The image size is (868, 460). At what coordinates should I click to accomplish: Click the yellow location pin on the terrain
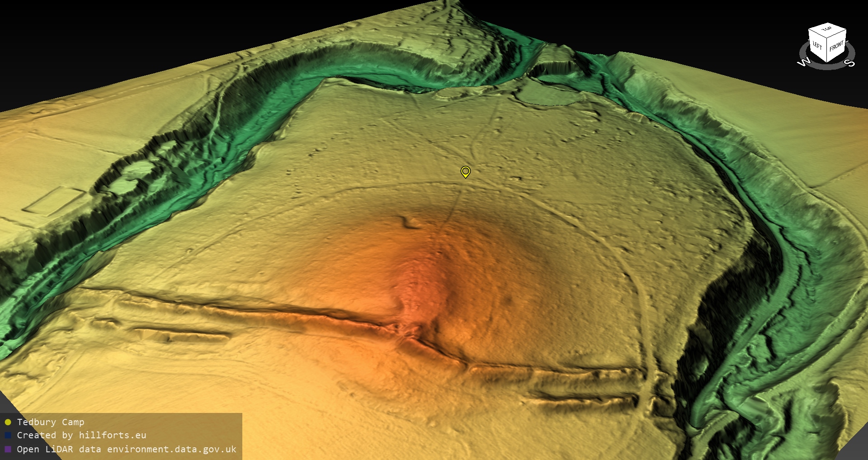tap(465, 171)
